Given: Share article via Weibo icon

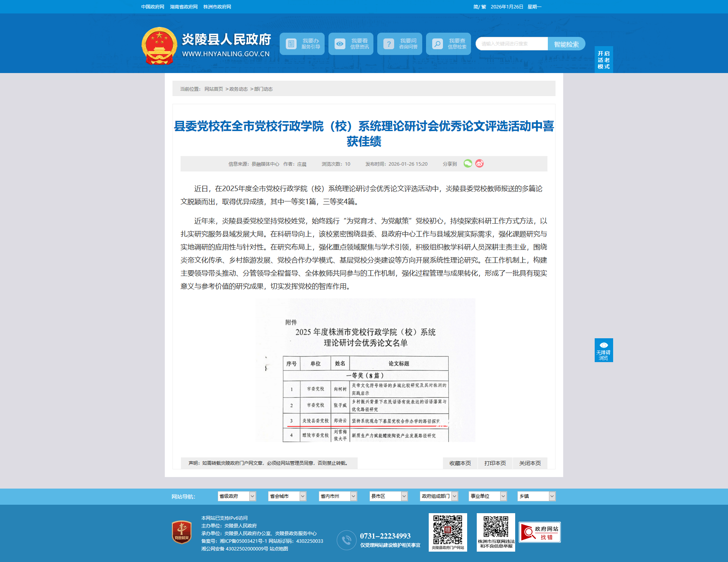Looking at the screenshot, I should 479,163.
